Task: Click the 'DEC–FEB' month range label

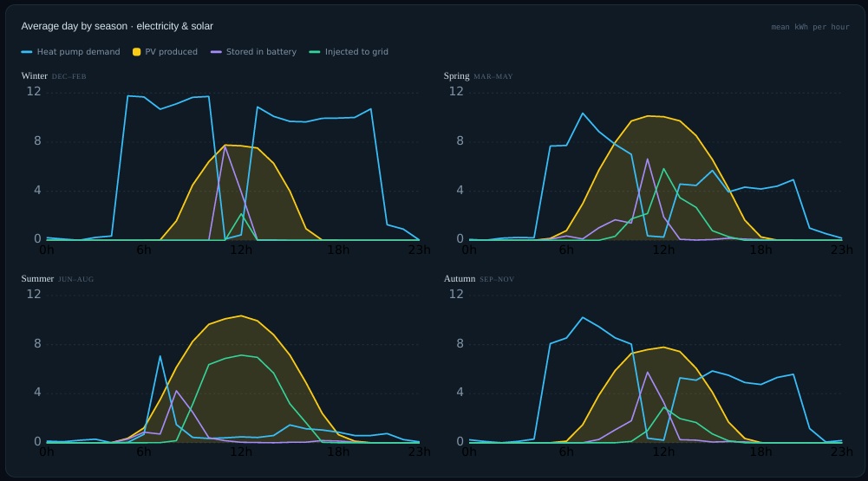Action: click(x=69, y=76)
